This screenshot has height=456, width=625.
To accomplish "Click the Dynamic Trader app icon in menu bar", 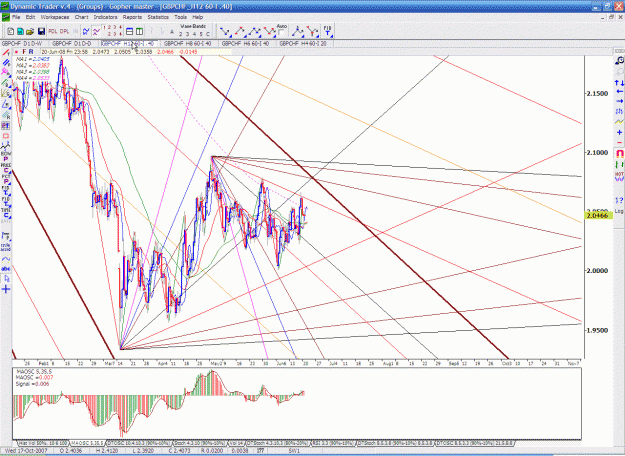I will [x=5, y=17].
